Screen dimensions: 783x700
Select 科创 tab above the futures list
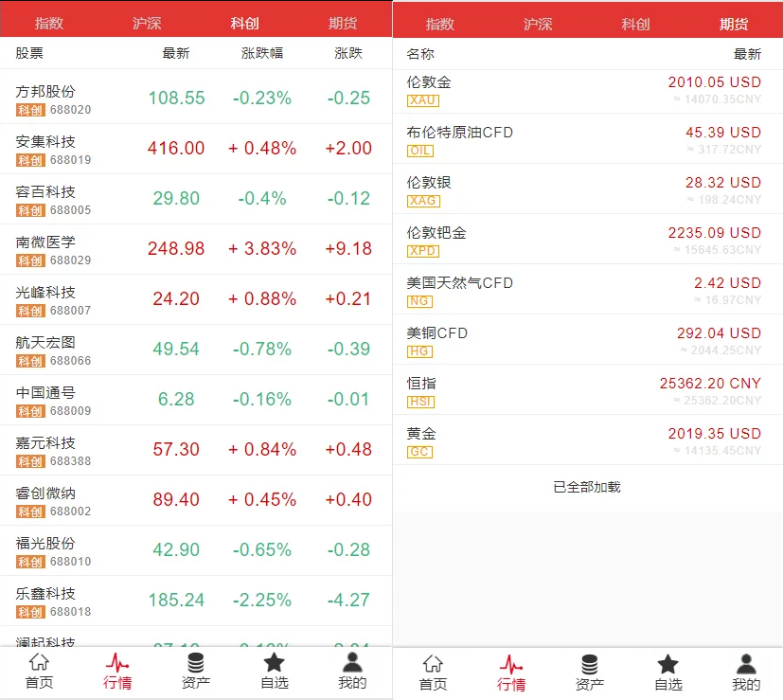click(x=635, y=25)
